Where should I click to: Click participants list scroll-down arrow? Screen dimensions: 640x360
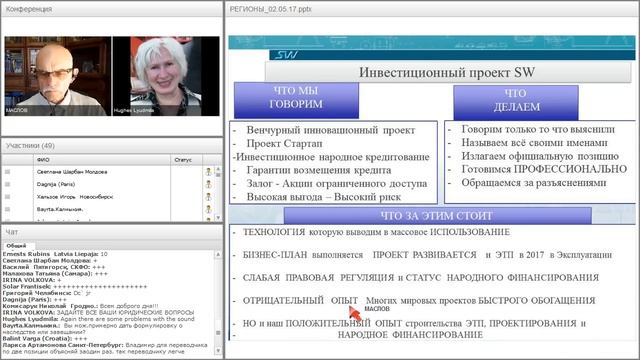[218, 218]
